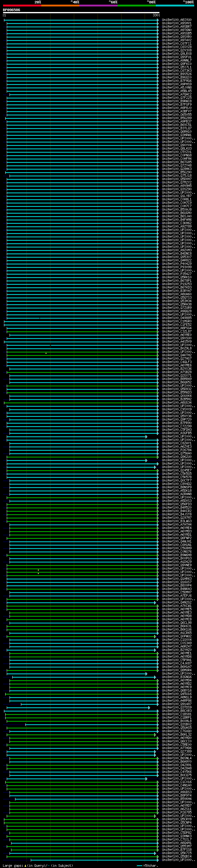Click hit label UniRef100_C6TFI1
The height and width of the screenshot is (868, 197).
(177, 43)
